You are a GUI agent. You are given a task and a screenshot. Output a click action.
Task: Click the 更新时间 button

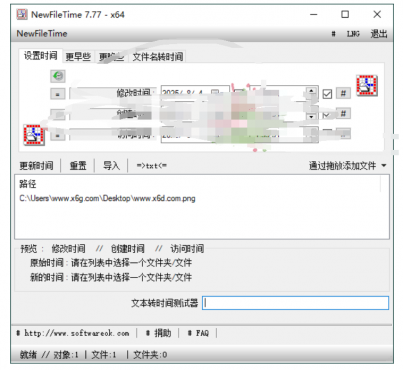click(36, 166)
